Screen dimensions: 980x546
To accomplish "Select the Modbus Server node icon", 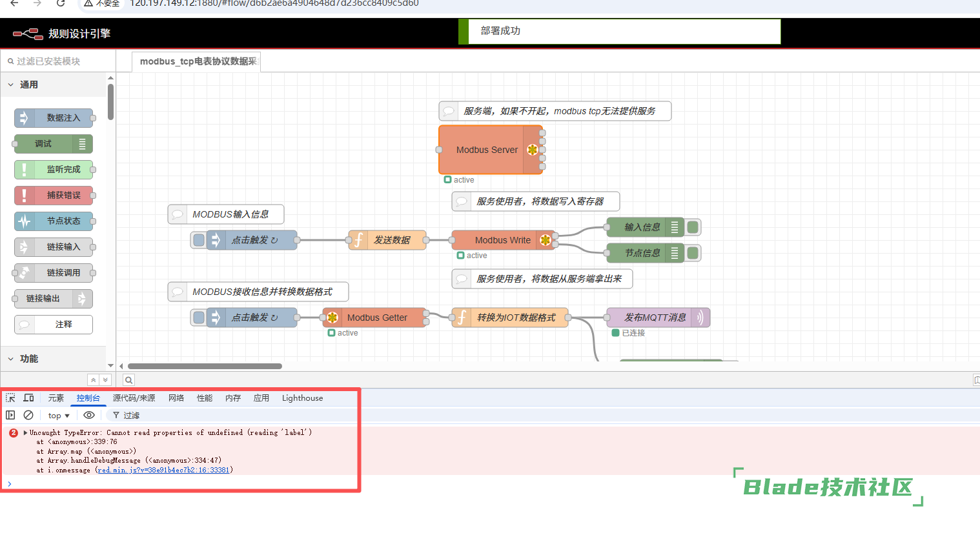I will (532, 150).
